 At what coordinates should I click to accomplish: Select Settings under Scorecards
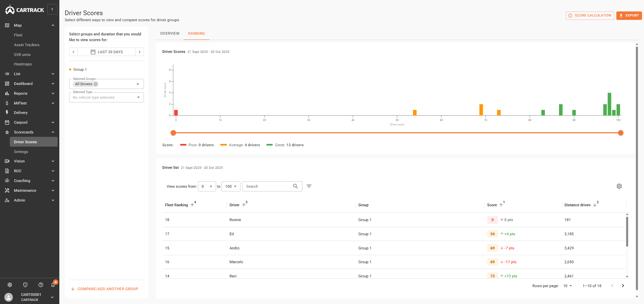pos(21,152)
